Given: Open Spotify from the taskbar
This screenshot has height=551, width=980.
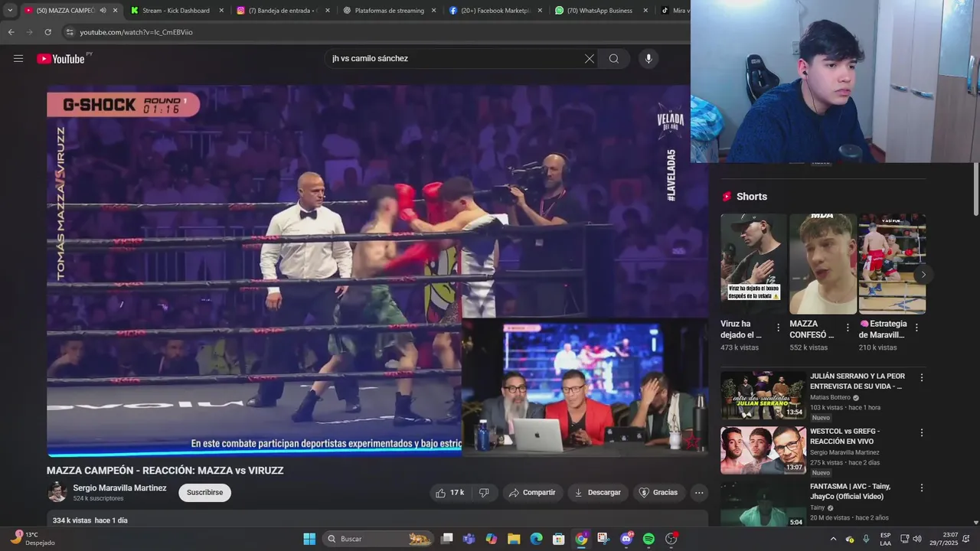Looking at the screenshot, I should pos(648,539).
